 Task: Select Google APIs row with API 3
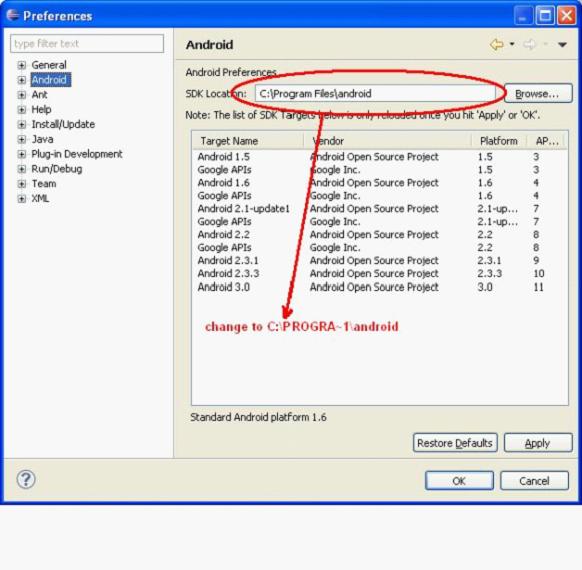(380, 170)
